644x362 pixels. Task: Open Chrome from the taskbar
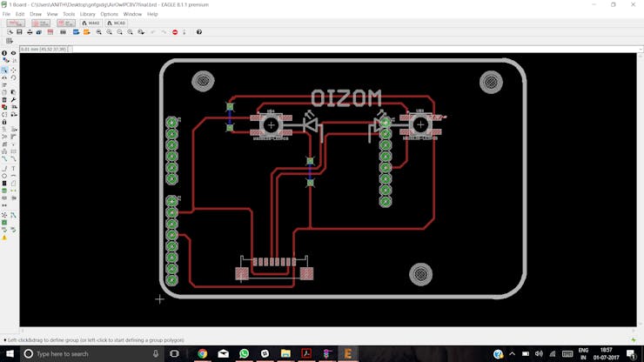tap(202, 353)
